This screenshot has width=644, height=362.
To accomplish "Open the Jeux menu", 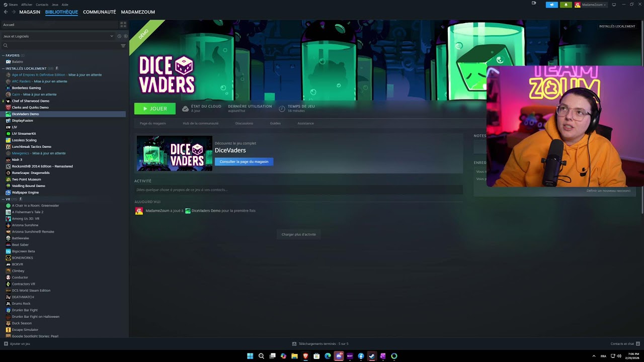I will point(55,5).
